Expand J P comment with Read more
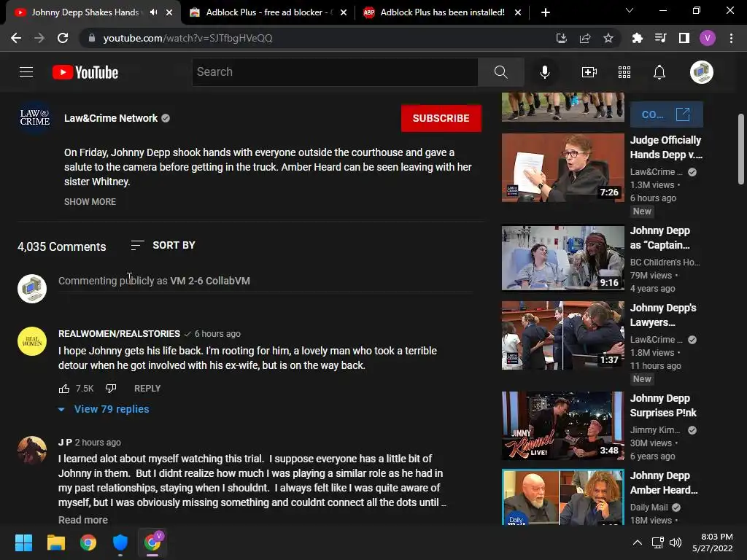The image size is (747, 560). (x=83, y=520)
